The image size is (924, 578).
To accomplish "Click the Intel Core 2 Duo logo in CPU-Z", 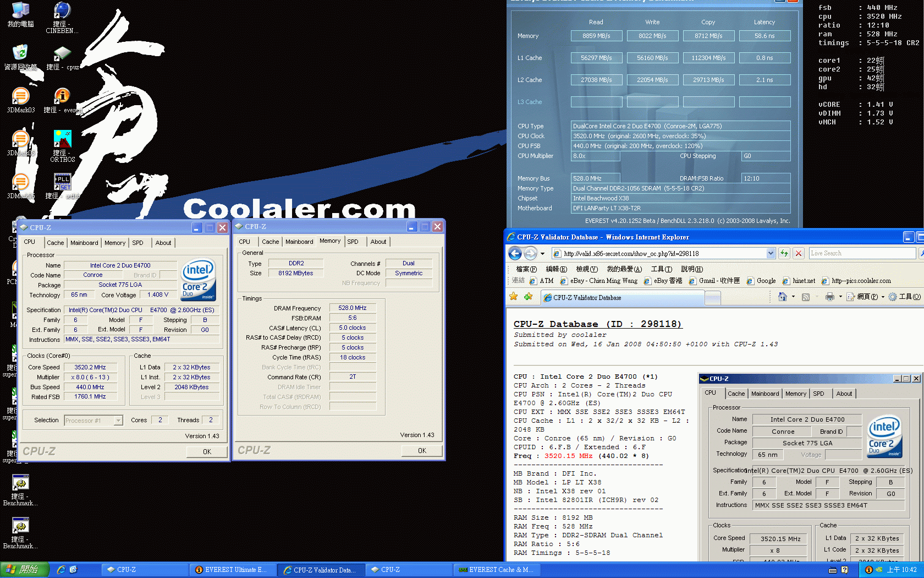I will [198, 279].
